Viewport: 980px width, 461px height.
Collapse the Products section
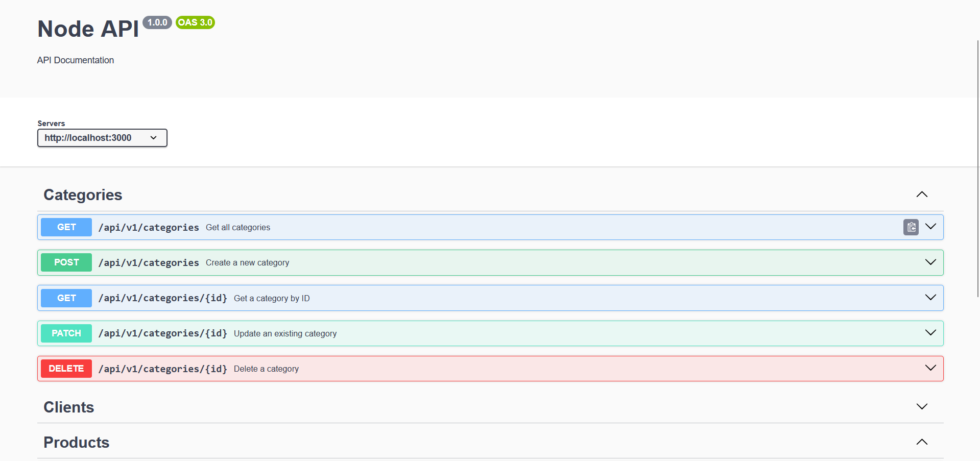click(x=922, y=442)
